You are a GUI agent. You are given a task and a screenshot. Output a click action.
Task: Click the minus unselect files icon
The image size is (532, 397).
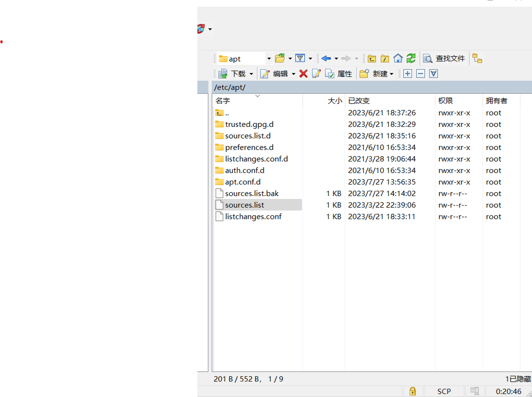[420, 74]
